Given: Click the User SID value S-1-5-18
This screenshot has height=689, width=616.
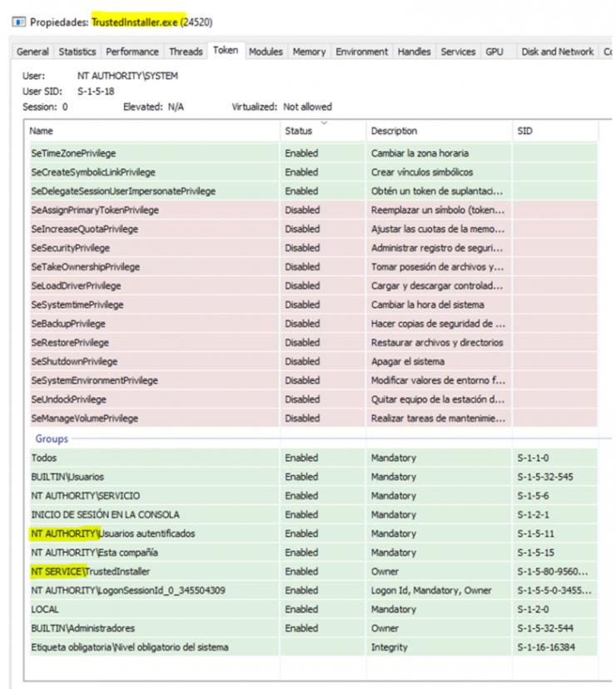Looking at the screenshot, I should pyautogui.click(x=96, y=92).
